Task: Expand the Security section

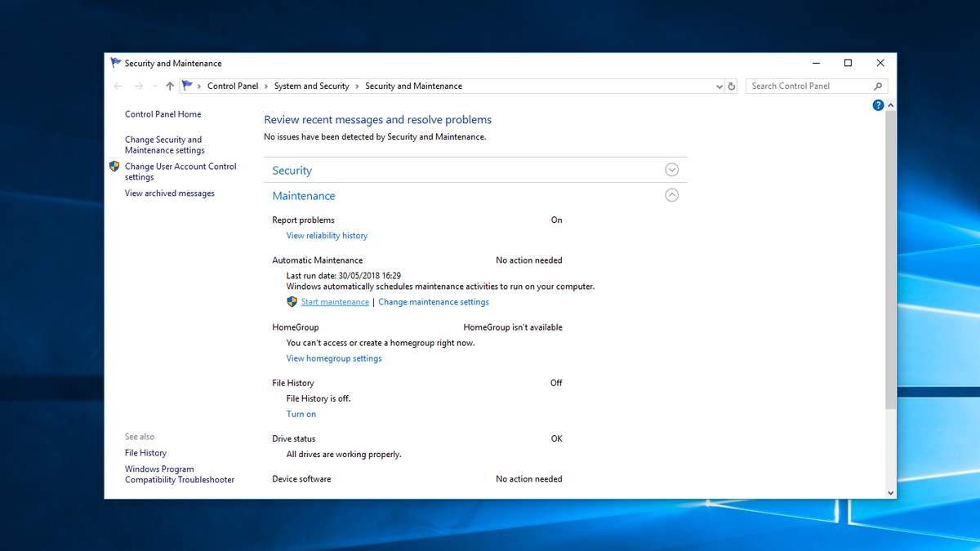Action: pyautogui.click(x=671, y=169)
